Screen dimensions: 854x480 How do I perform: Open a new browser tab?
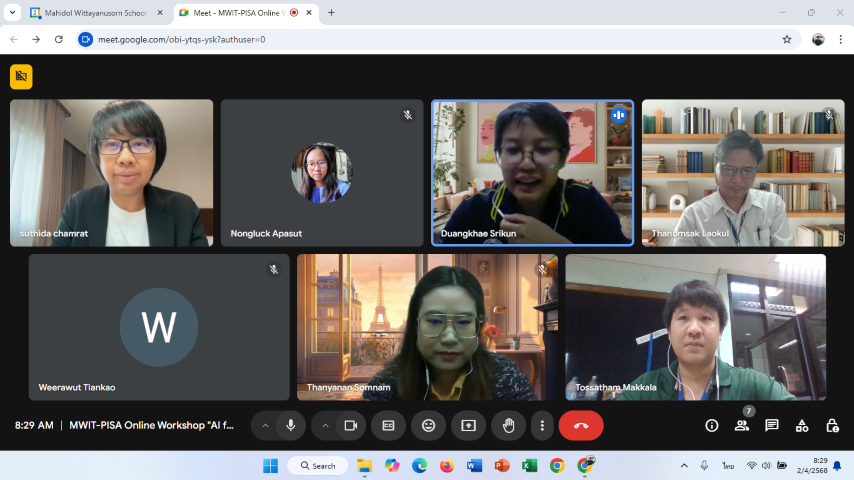[332, 13]
